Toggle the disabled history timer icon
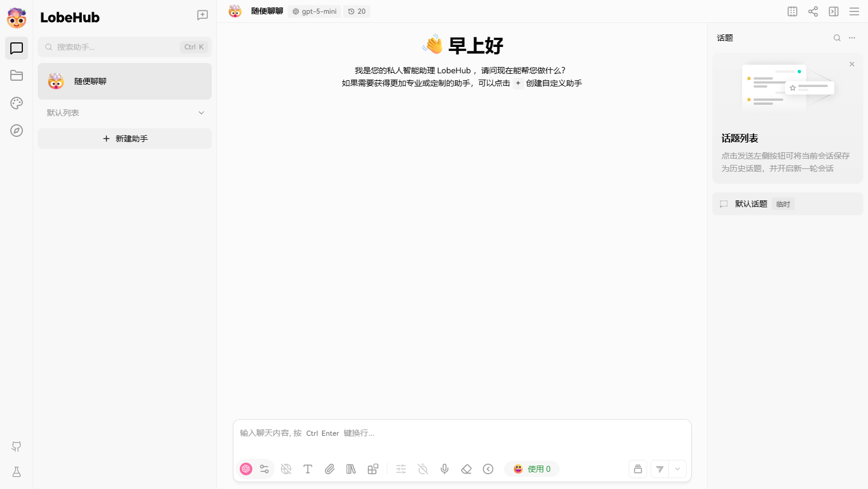868x489 pixels. [x=423, y=469]
